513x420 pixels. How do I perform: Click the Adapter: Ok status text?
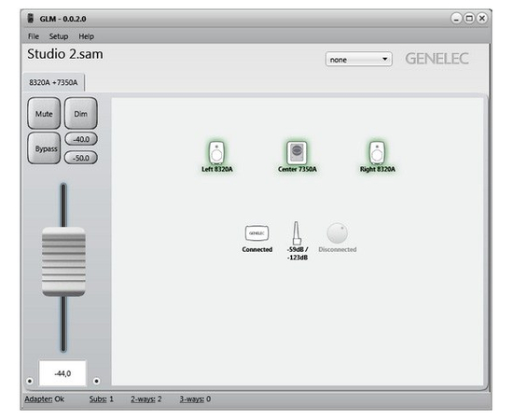tap(45, 399)
